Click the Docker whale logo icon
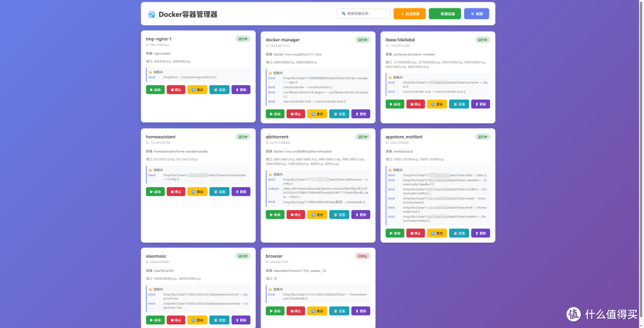This screenshot has width=644, height=328. 151,14
